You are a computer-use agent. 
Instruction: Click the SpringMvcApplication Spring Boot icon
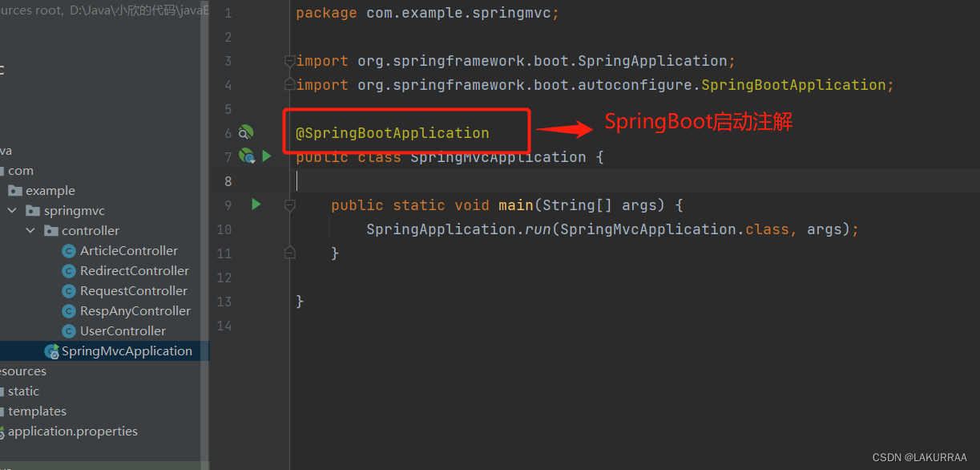tap(50, 350)
